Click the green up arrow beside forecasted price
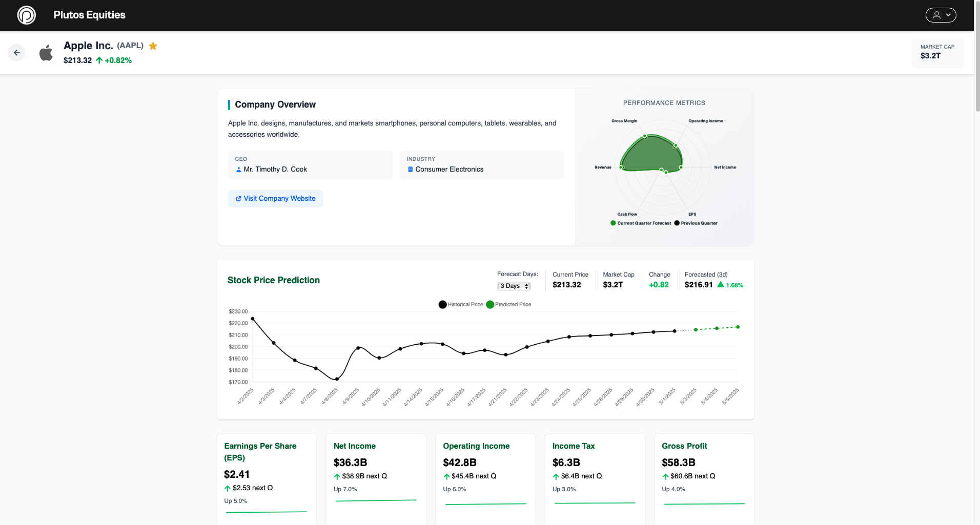980x525 pixels. (x=721, y=285)
